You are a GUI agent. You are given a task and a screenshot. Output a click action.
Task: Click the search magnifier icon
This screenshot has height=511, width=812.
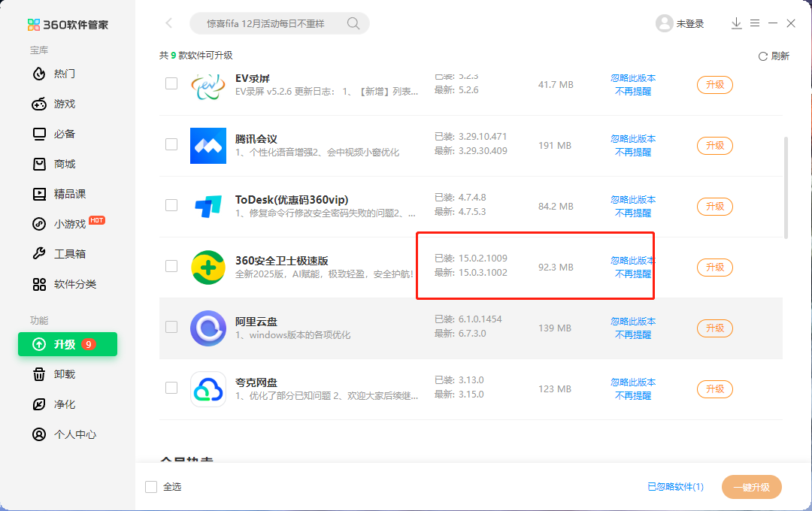(x=353, y=23)
